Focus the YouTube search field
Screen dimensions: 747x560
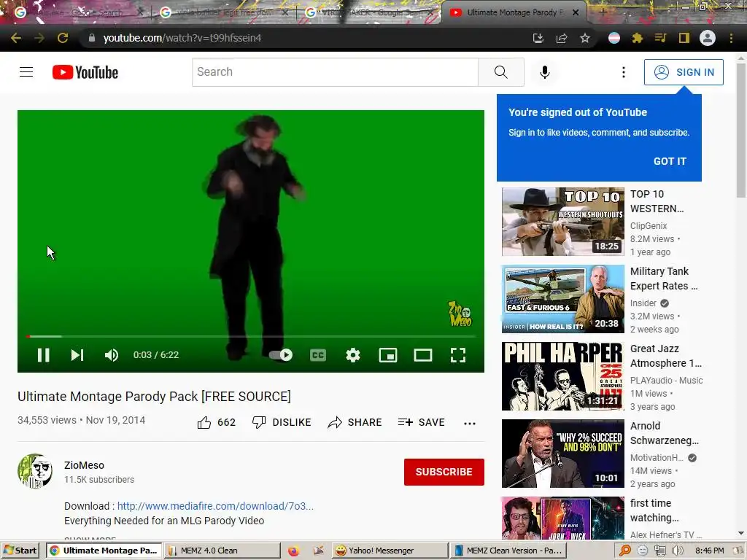[336, 72]
